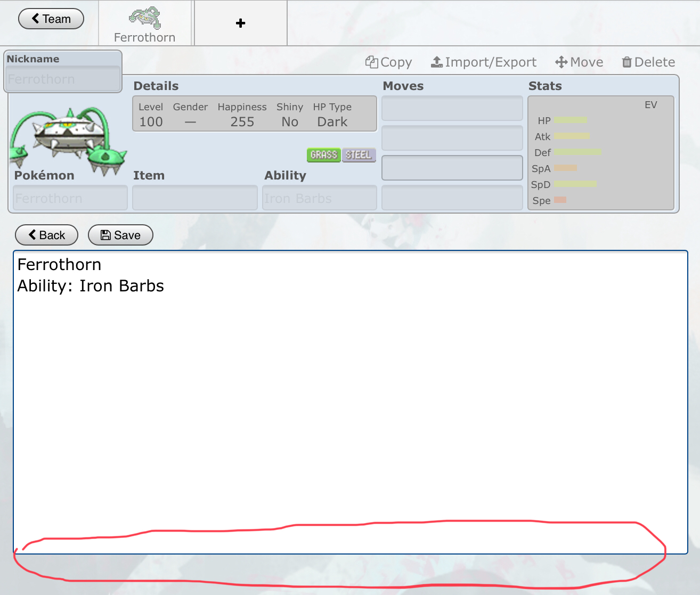Add a new Pokémon with plus tab

click(241, 23)
